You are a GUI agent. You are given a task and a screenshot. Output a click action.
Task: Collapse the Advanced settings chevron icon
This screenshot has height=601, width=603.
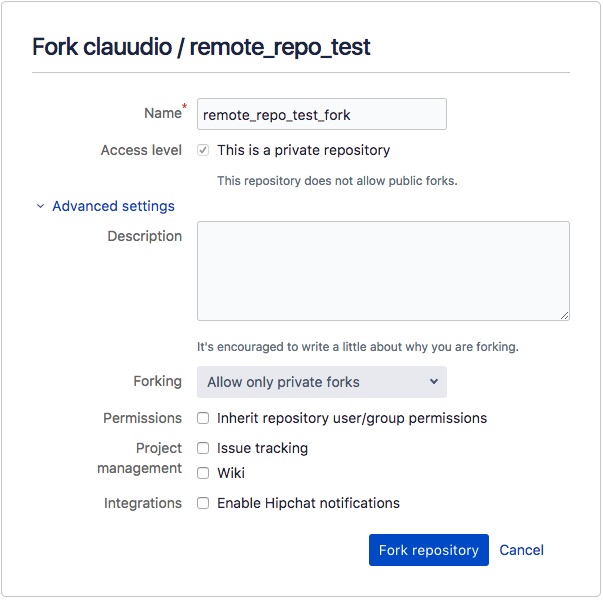click(41, 207)
